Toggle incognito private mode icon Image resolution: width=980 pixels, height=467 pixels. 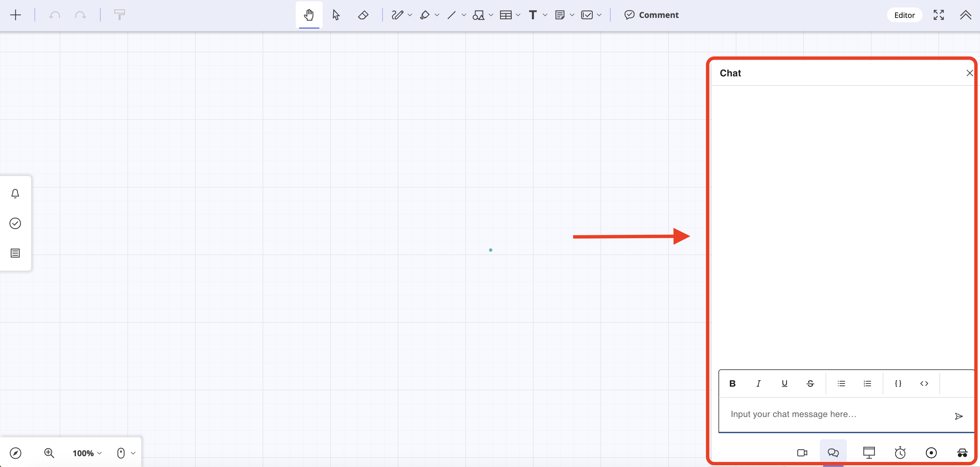(962, 452)
